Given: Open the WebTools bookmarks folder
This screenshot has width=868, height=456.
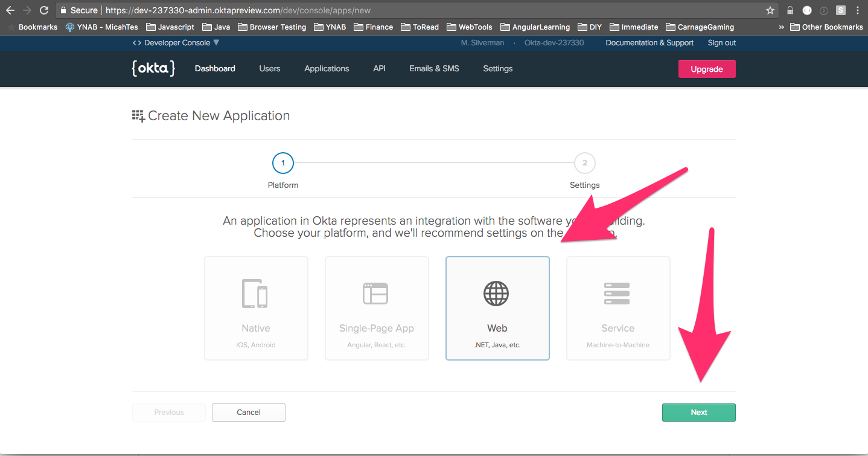Looking at the screenshot, I should pyautogui.click(x=470, y=27).
